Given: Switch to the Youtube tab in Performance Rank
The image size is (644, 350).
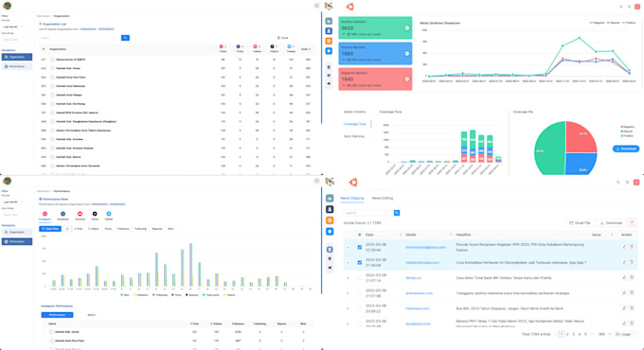Looking at the screenshot, I should [80, 216].
